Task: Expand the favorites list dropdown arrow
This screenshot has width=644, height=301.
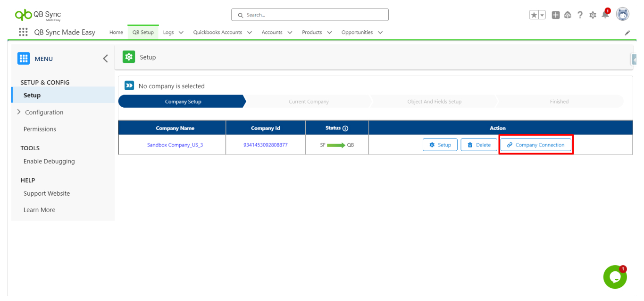Action: pyautogui.click(x=542, y=15)
